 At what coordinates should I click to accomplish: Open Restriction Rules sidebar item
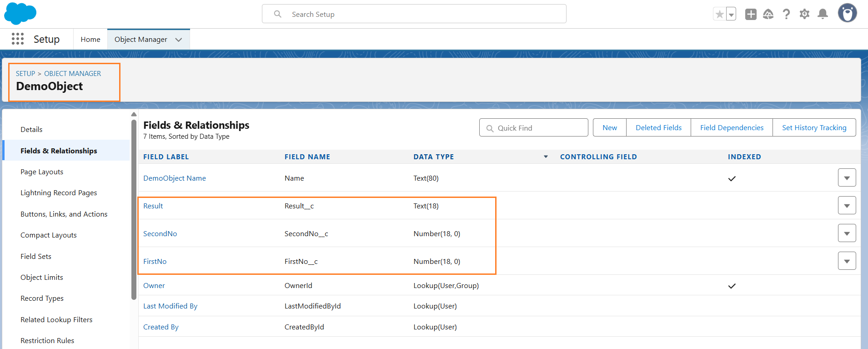tap(47, 341)
